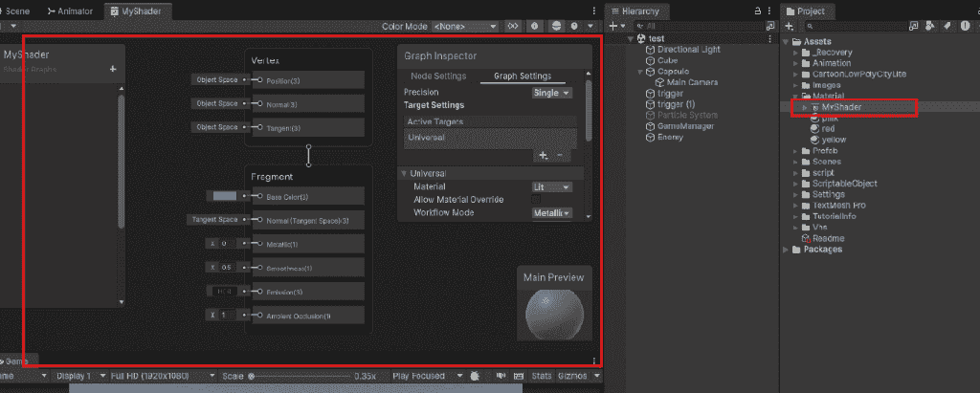Open the Full HD (1920x1080) resolution dropdown
This screenshot has width=980, height=393.
click(163, 376)
